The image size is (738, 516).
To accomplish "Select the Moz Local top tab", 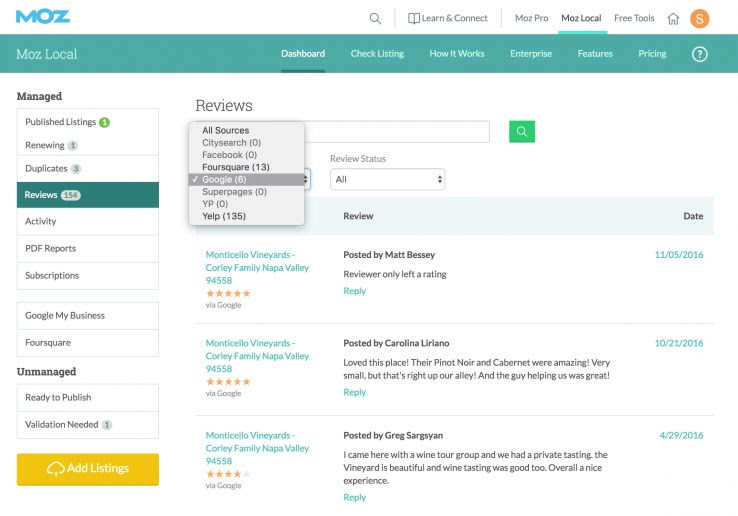I will pos(581,18).
